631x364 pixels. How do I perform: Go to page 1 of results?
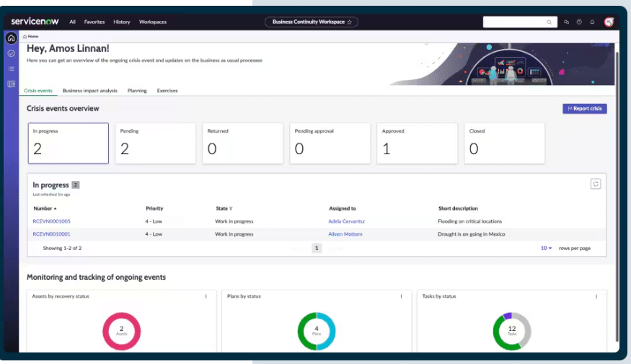point(317,248)
